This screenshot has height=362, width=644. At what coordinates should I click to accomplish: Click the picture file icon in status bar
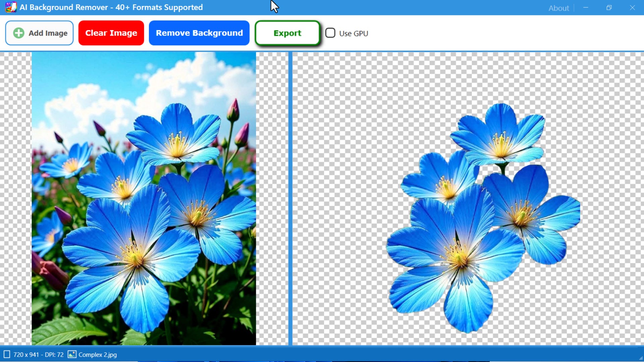tap(72, 354)
